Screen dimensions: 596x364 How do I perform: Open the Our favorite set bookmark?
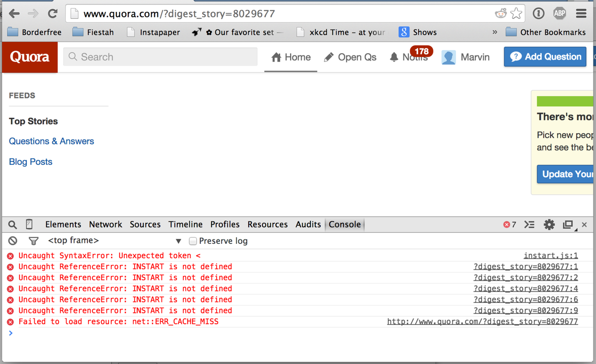coord(237,32)
